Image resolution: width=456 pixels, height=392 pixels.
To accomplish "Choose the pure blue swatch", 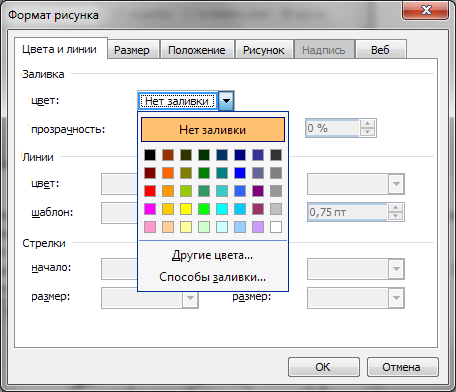I will tap(240, 173).
